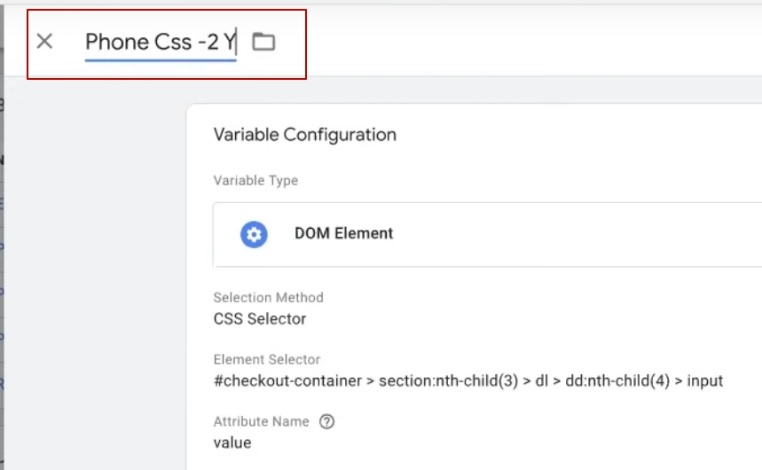This screenshot has width=762, height=470.
Task: Click the Variable Configuration heading
Action: coord(305,135)
